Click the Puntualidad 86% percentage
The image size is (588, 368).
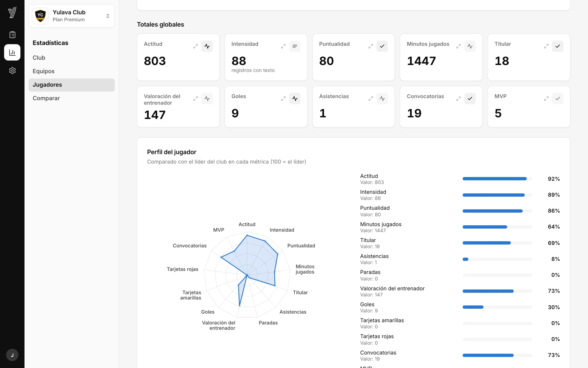554,211
